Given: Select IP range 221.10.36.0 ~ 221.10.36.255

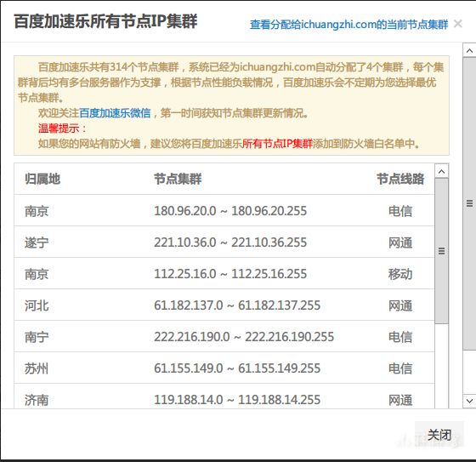Looking at the screenshot, I should [x=230, y=242].
